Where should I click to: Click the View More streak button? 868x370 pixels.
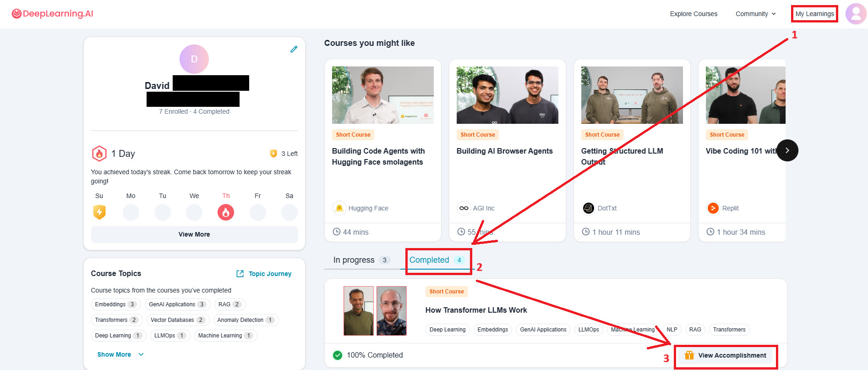click(x=194, y=234)
